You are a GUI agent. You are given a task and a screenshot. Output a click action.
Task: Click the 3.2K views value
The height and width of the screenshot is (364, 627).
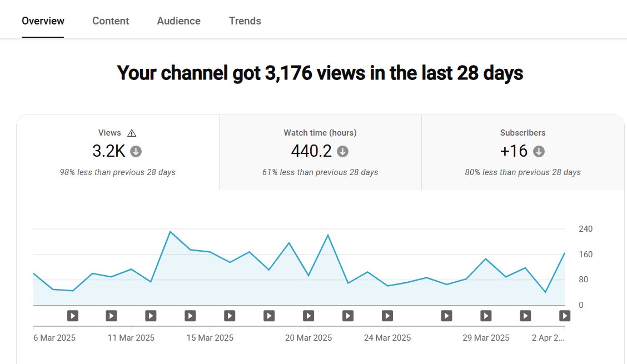pyautogui.click(x=109, y=151)
